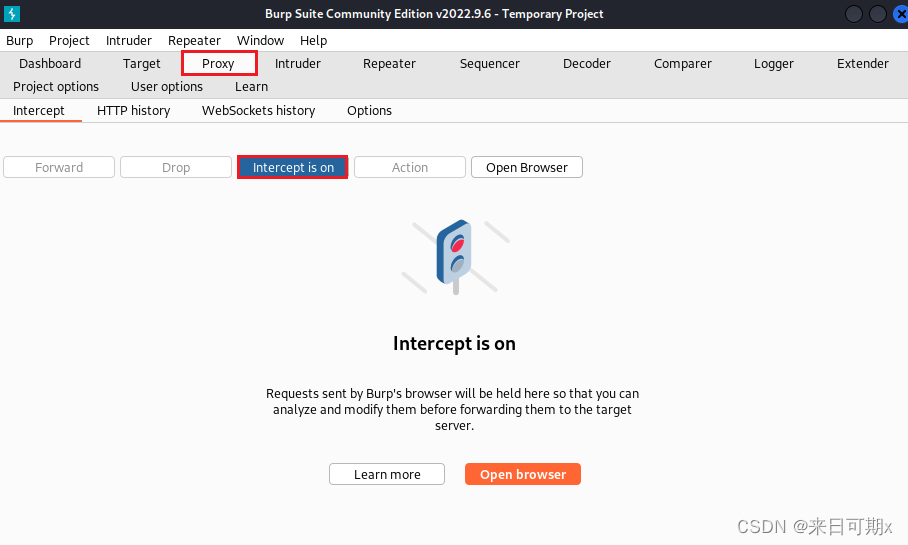Click the Action button
This screenshot has height=545, width=908.
(x=410, y=167)
